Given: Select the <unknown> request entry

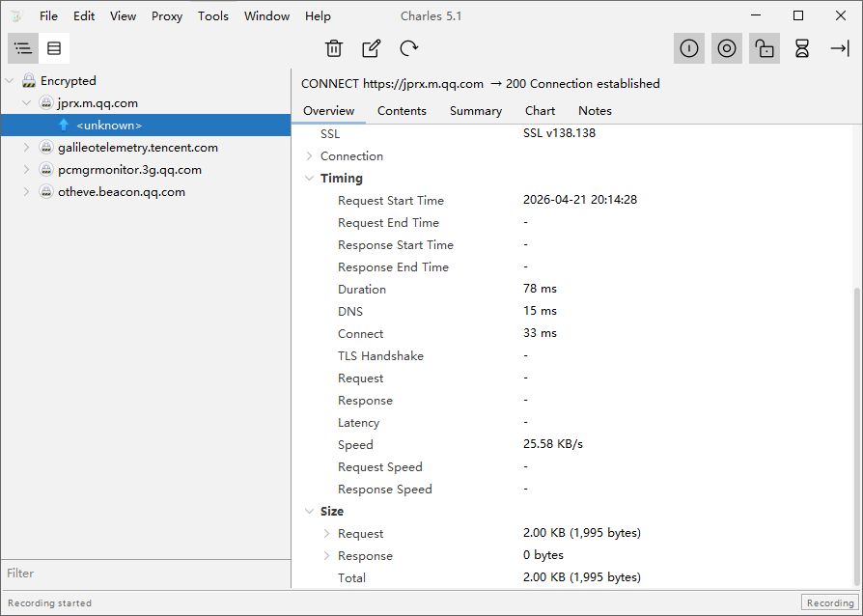Looking at the screenshot, I should 109,126.
